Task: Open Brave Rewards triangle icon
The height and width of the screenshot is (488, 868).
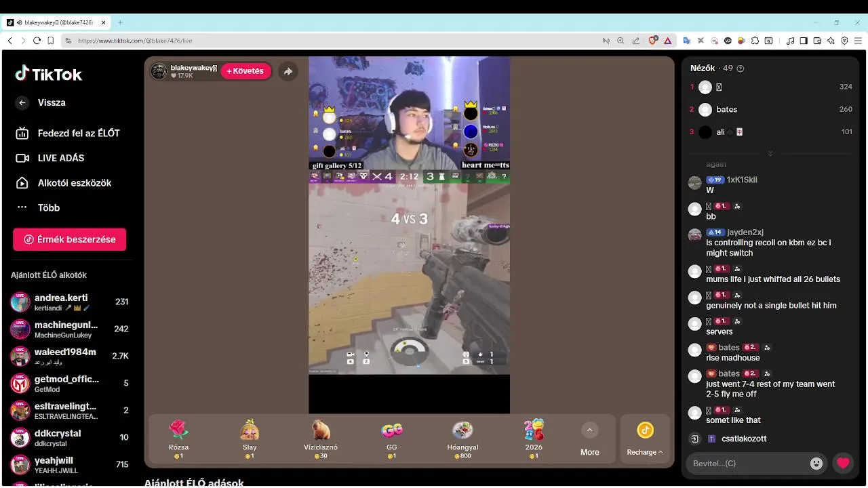Action: [x=668, y=41]
